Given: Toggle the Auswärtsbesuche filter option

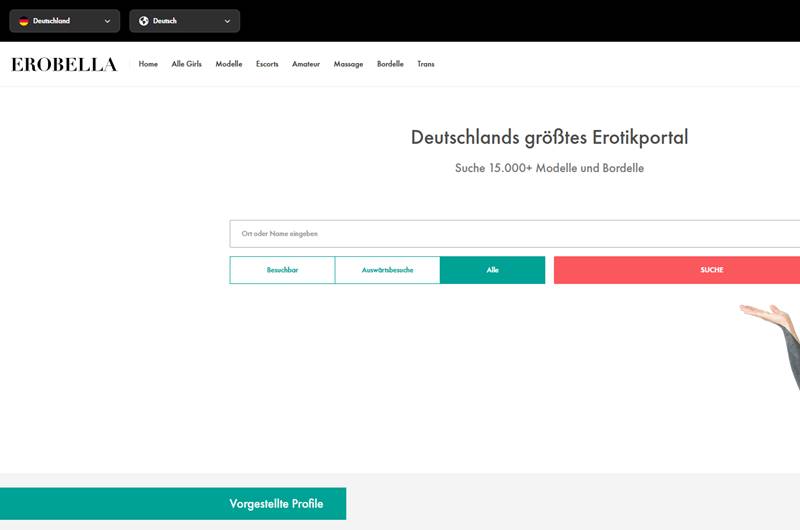Looking at the screenshot, I should (x=387, y=270).
